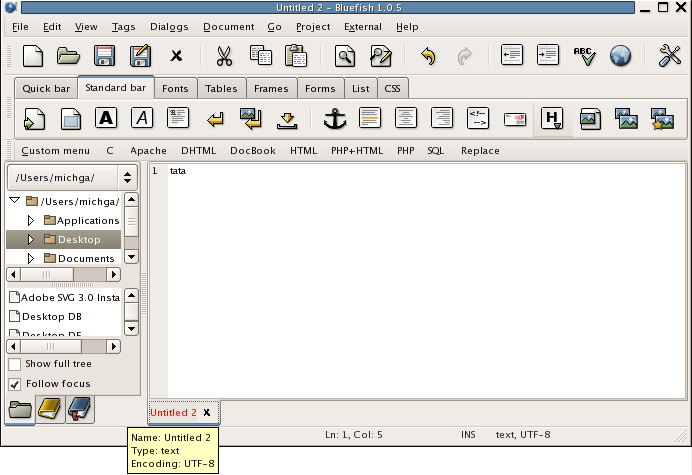Click the Cut scissors icon
The width and height of the screenshot is (692, 475).
pos(224,56)
